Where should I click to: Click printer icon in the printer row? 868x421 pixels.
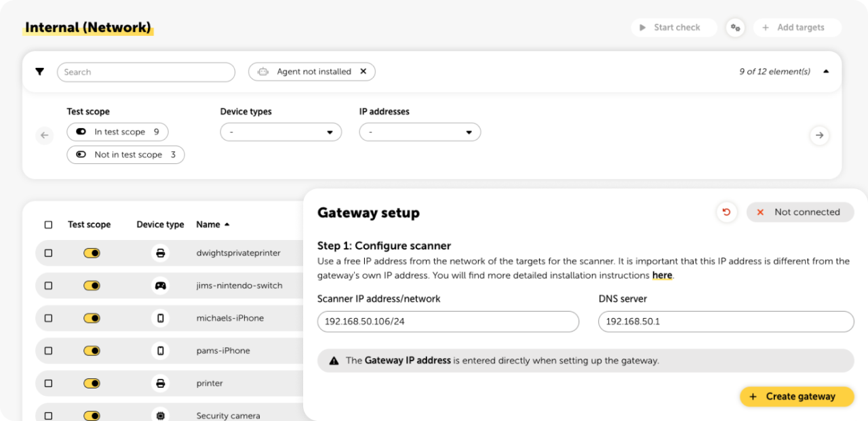click(x=160, y=383)
